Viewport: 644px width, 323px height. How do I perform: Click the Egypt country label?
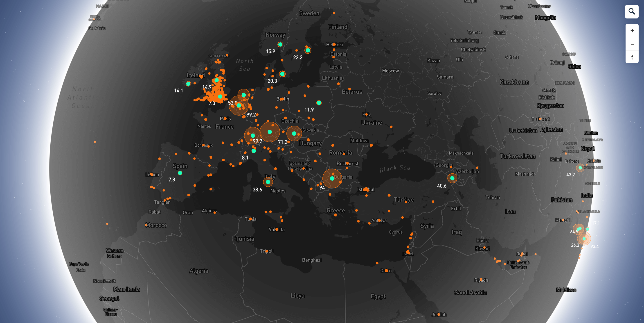(378, 296)
